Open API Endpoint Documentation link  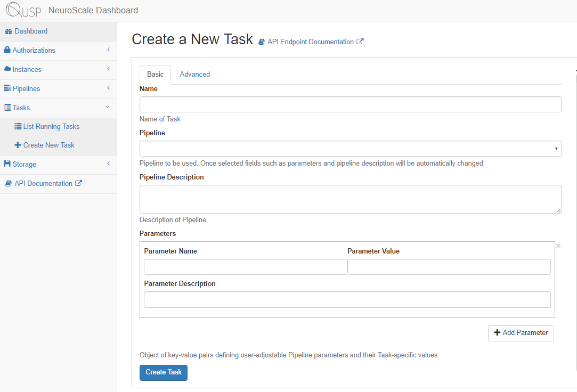point(311,42)
